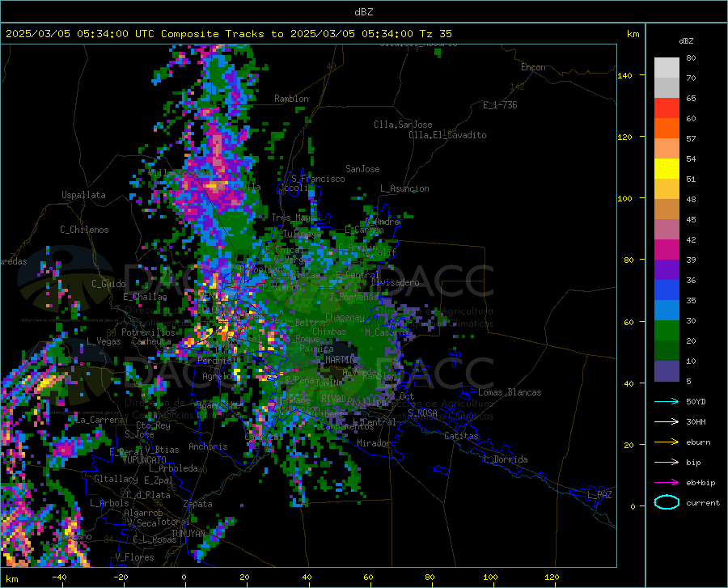
Task: Click the 'E_1-736' map label
Action: (500, 105)
